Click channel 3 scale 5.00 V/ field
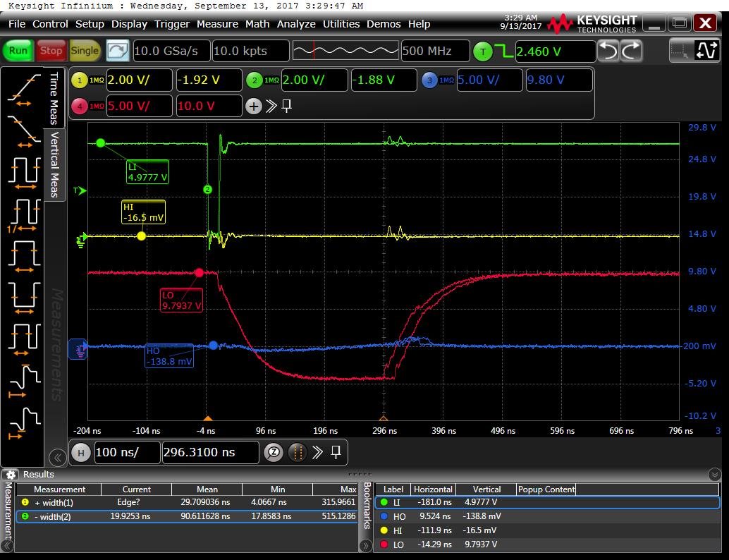This screenshot has height=560, width=729. (x=489, y=80)
